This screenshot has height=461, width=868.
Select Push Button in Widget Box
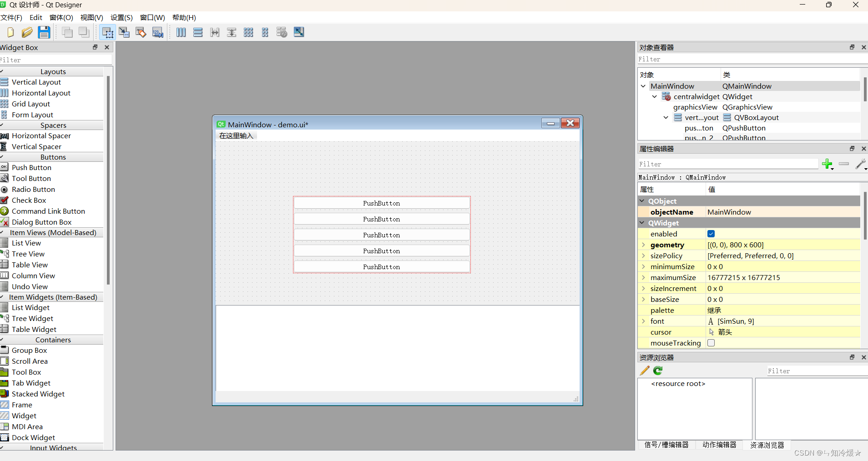[31, 167]
